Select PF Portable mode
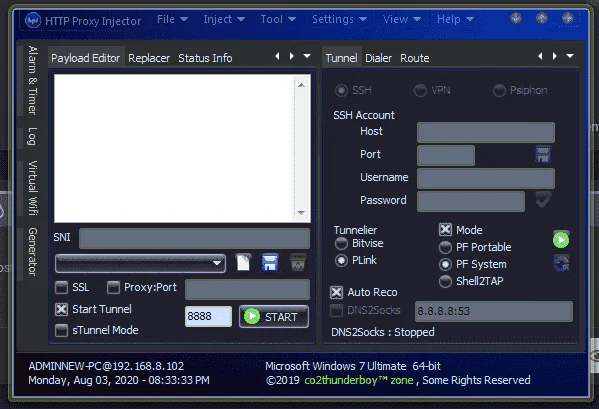599x409 pixels. click(x=475, y=247)
